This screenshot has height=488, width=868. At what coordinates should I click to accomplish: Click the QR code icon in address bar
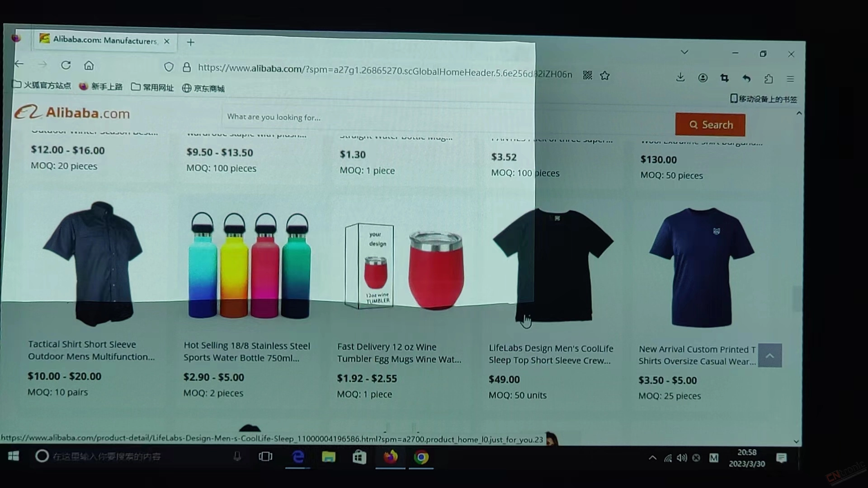587,75
